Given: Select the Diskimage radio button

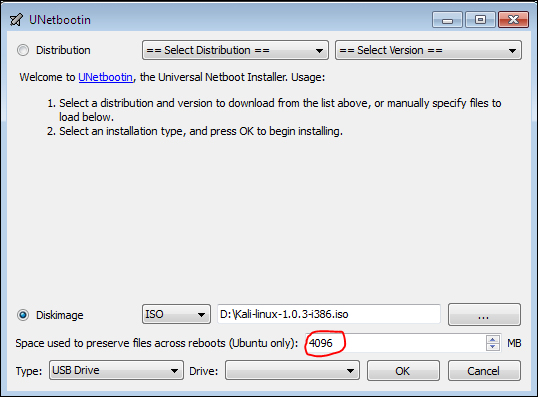Looking at the screenshot, I should pos(23,315).
